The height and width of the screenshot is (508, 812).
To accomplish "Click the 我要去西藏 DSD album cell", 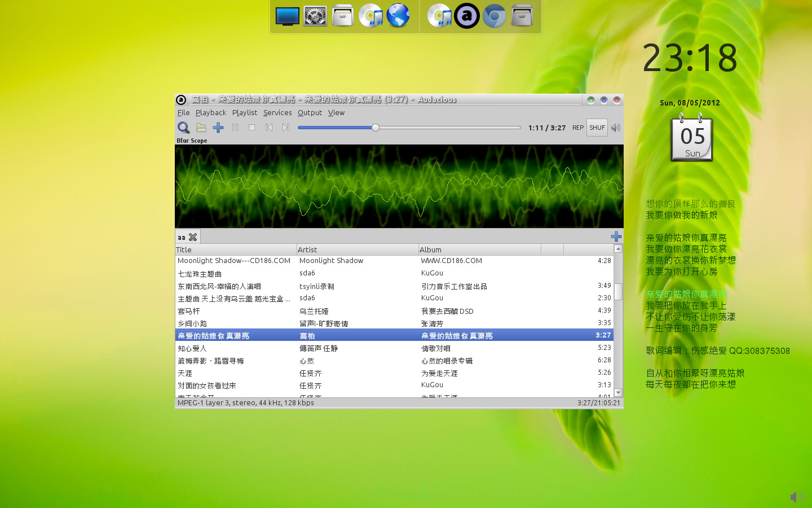I will point(447,311).
